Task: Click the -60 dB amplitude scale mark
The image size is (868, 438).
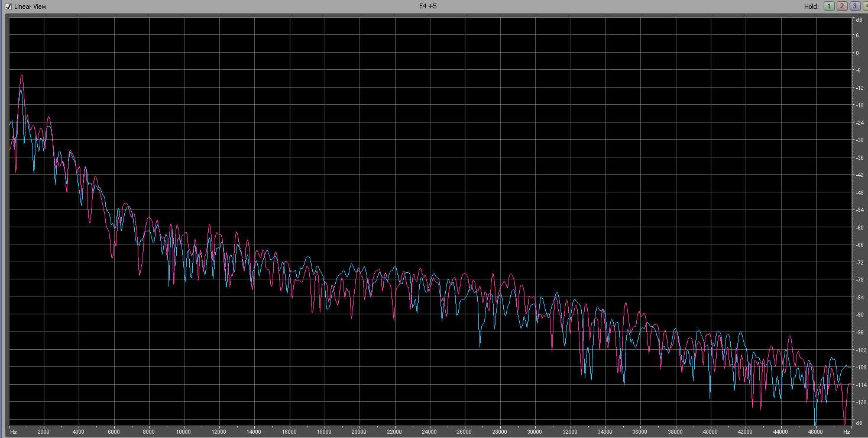Action: coord(858,227)
